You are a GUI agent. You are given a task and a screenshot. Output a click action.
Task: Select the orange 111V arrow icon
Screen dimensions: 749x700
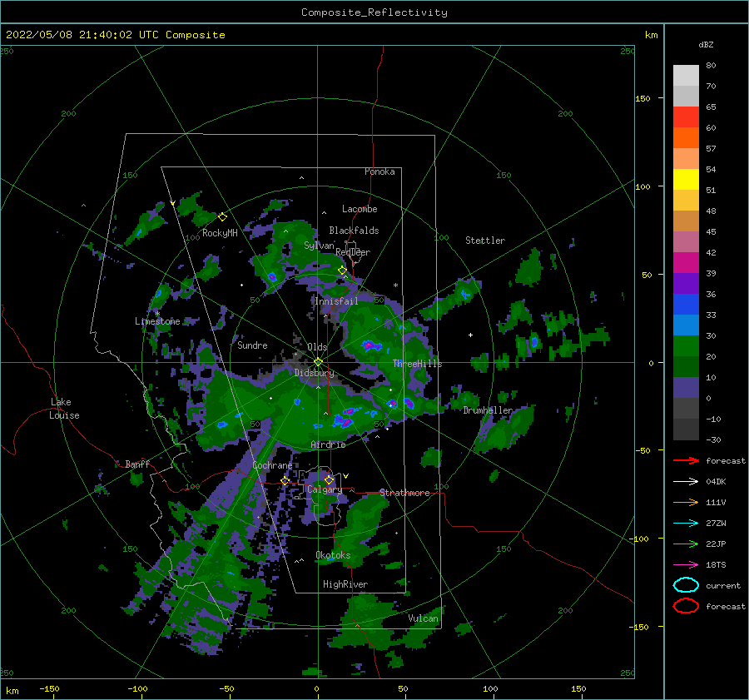(x=686, y=502)
